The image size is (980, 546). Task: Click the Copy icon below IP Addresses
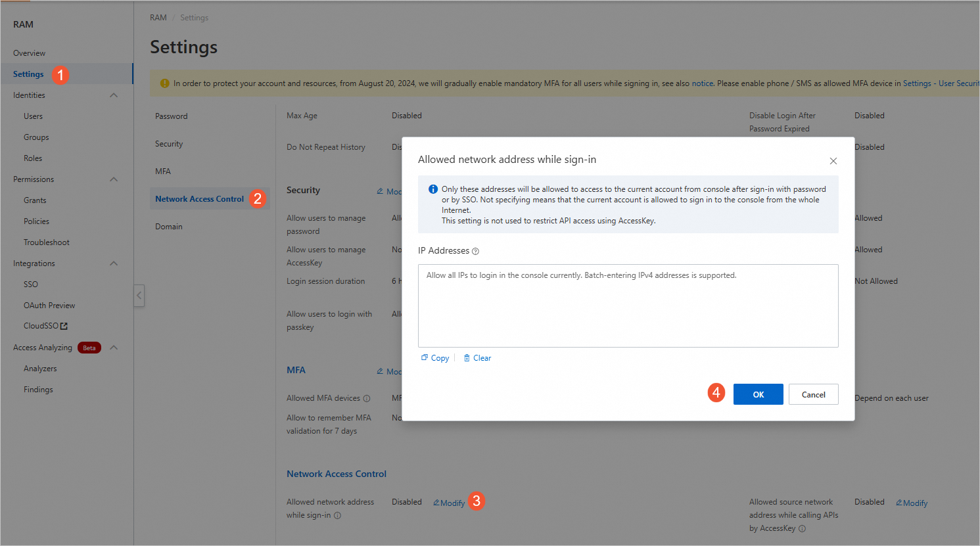click(425, 358)
